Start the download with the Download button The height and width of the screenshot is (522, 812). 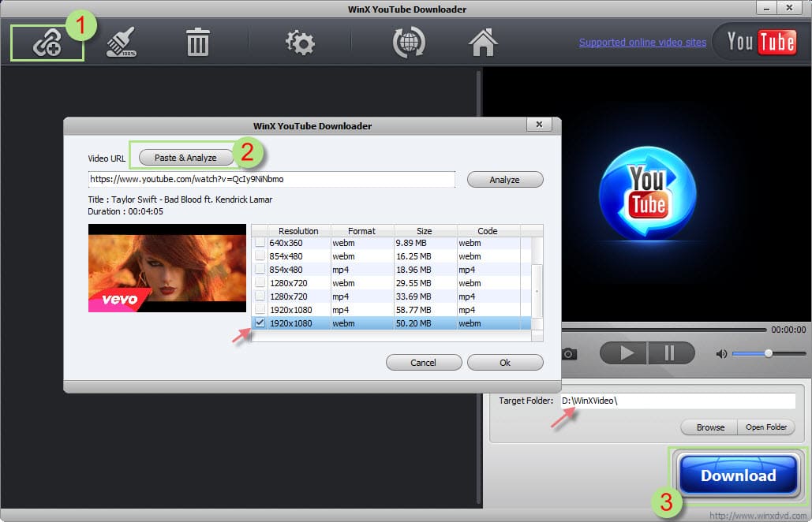[x=739, y=475]
